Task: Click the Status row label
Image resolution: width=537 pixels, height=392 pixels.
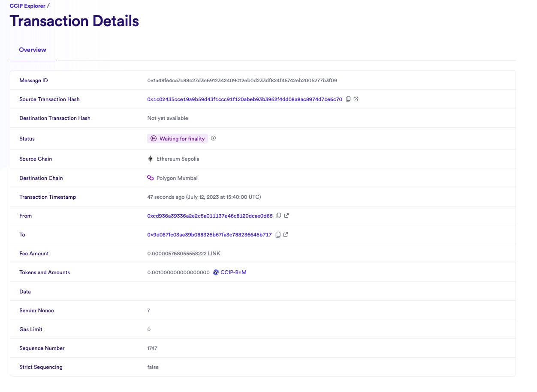Action: [27, 139]
